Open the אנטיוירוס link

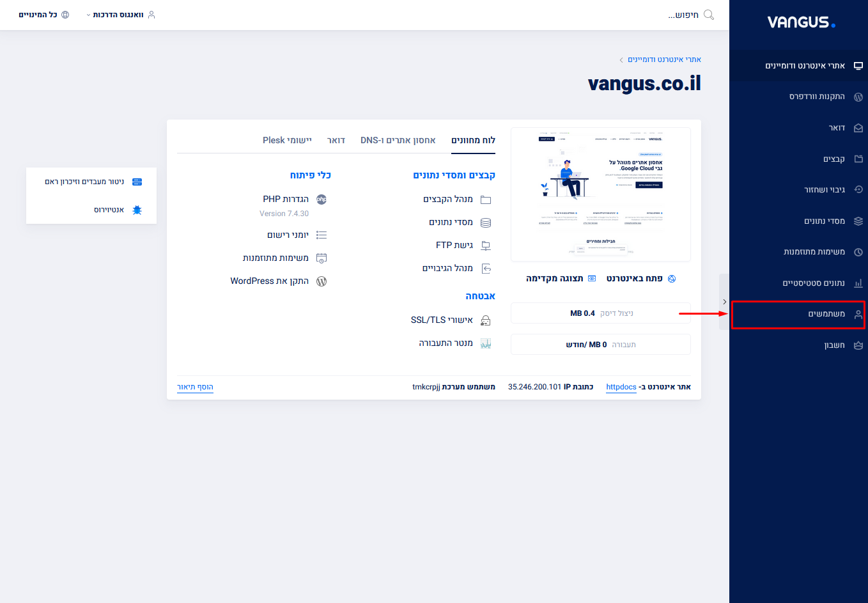(109, 210)
